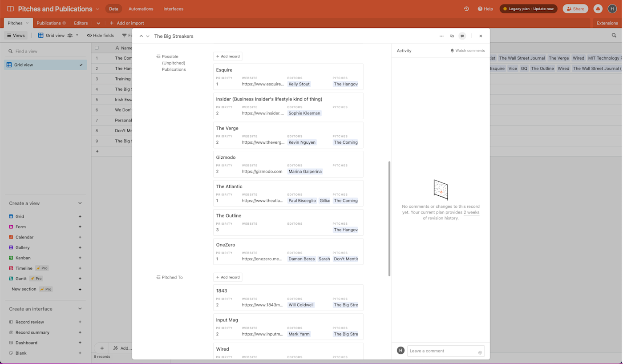The image size is (623, 364).
Task: Add record to Pitched To field
Action: (x=228, y=277)
